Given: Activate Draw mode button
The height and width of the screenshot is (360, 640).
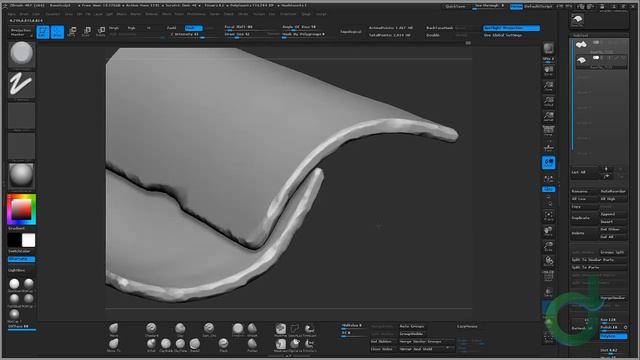Looking at the screenshot, I should point(58,32).
